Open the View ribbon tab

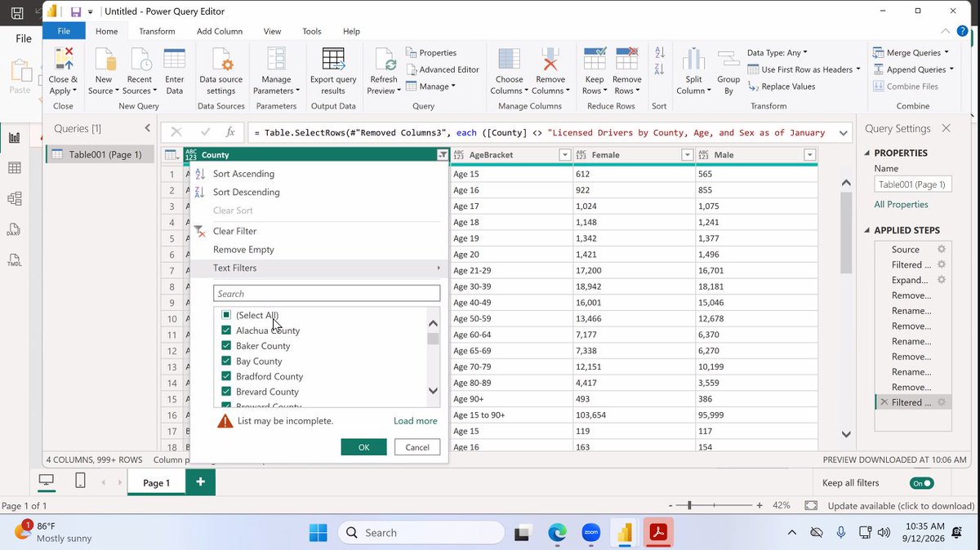point(272,31)
